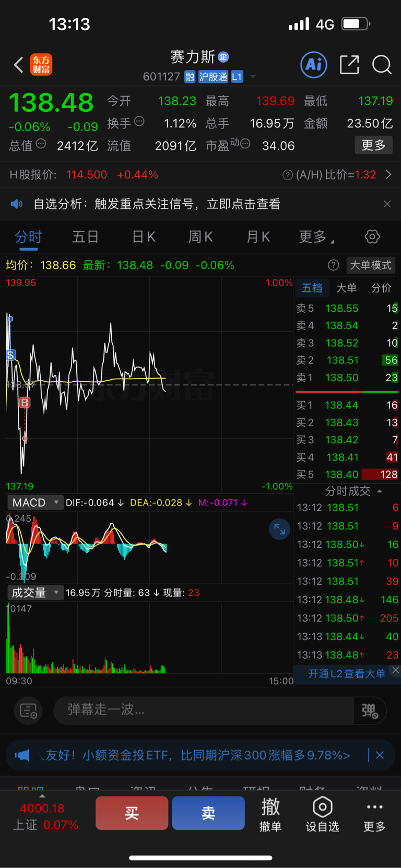Open the 自选分析 signal notice
The width and height of the screenshot is (401, 868).
click(x=157, y=204)
